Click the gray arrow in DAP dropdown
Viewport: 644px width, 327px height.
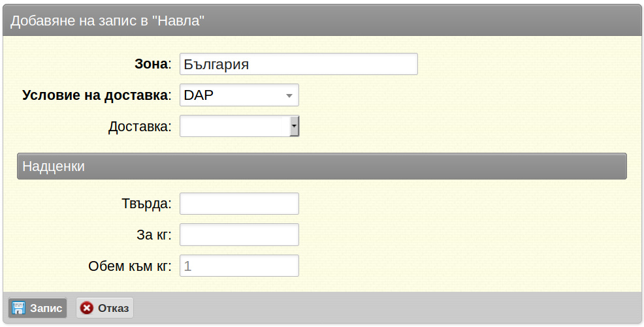point(289,95)
